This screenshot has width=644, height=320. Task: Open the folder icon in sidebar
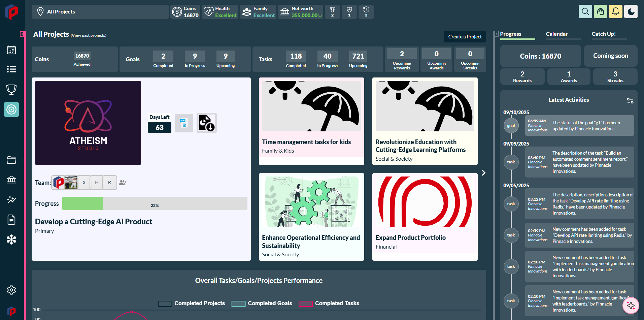11,160
